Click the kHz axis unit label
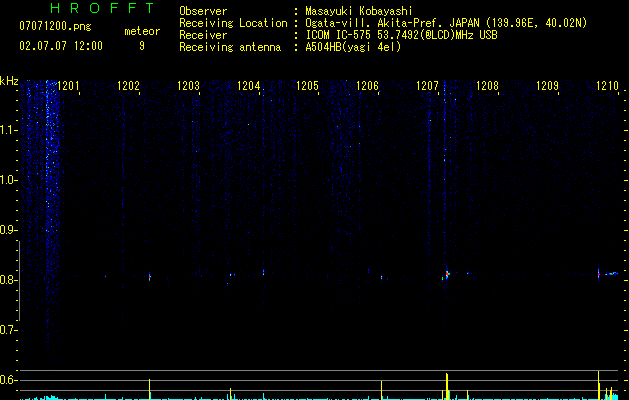This screenshot has height=400, width=629. point(9,81)
